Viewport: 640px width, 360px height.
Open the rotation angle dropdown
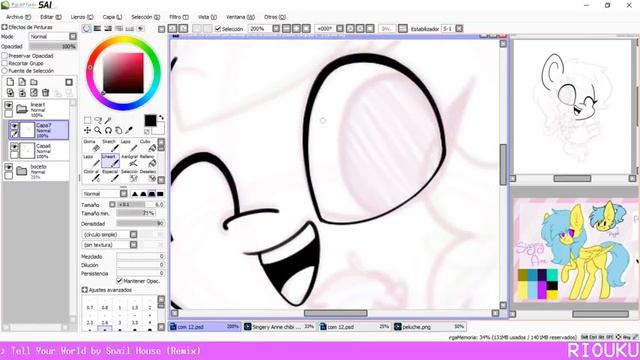click(340, 29)
